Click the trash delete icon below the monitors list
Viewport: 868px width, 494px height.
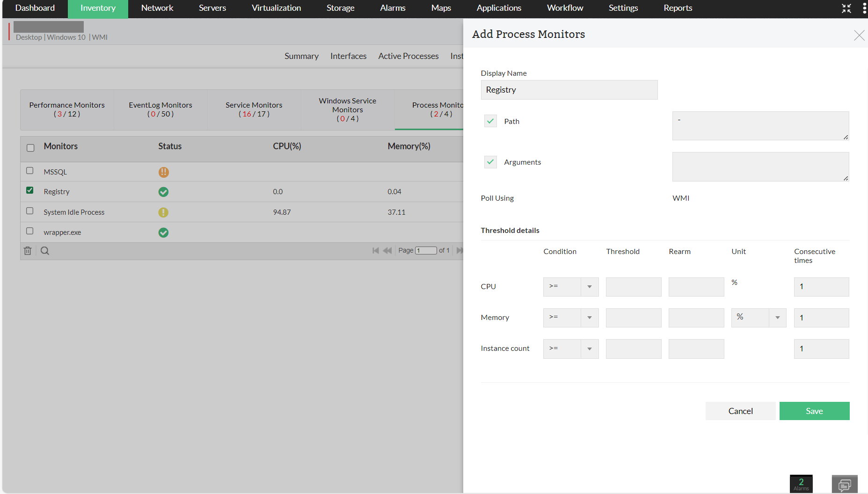coord(28,251)
